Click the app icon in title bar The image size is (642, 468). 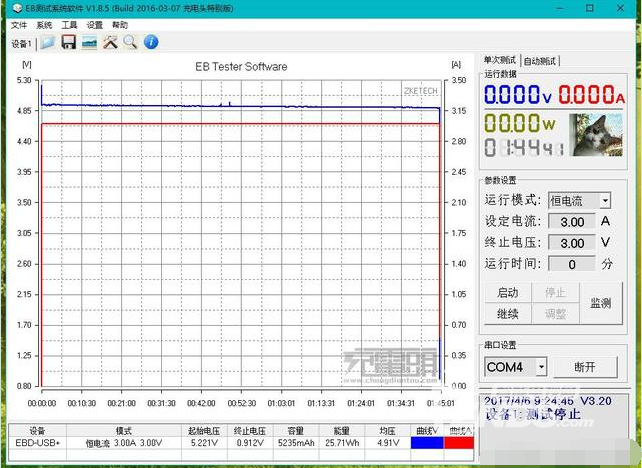18,8
